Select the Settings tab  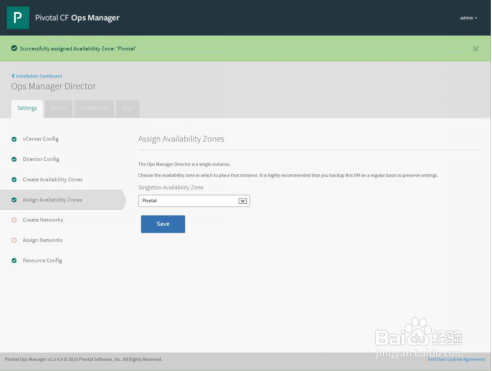pos(27,108)
